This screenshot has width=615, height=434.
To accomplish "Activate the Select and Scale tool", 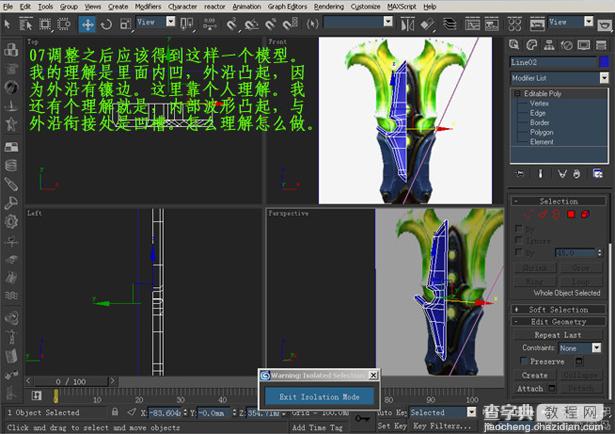I will point(126,24).
